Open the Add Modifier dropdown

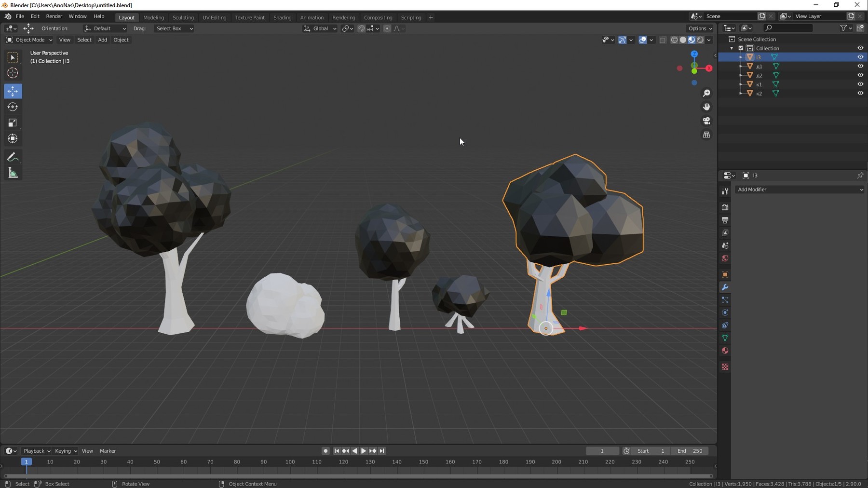click(799, 189)
